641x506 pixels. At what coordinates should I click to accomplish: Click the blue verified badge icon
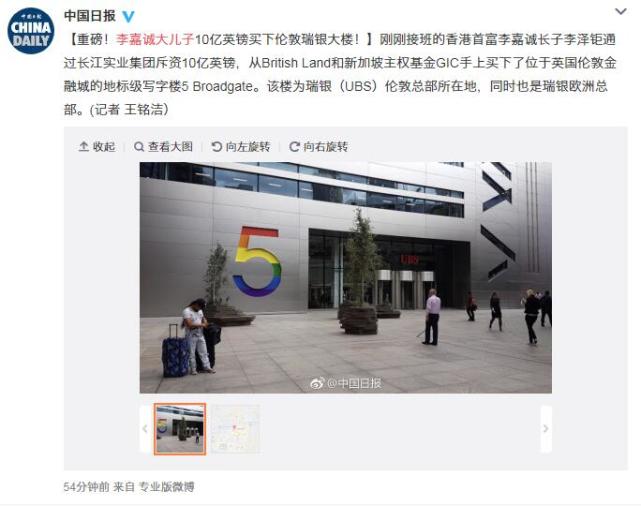(x=129, y=16)
